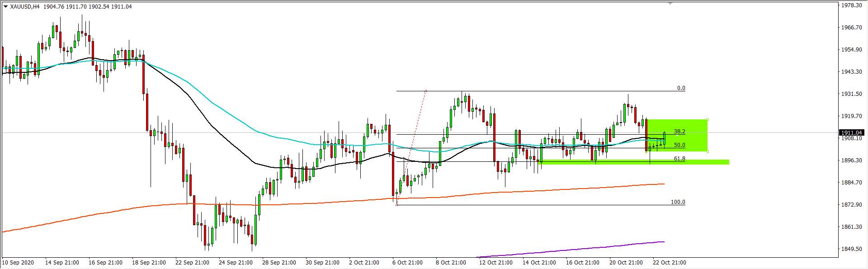
Task: Click the 1861.30 price scale value
Action: pos(852,227)
